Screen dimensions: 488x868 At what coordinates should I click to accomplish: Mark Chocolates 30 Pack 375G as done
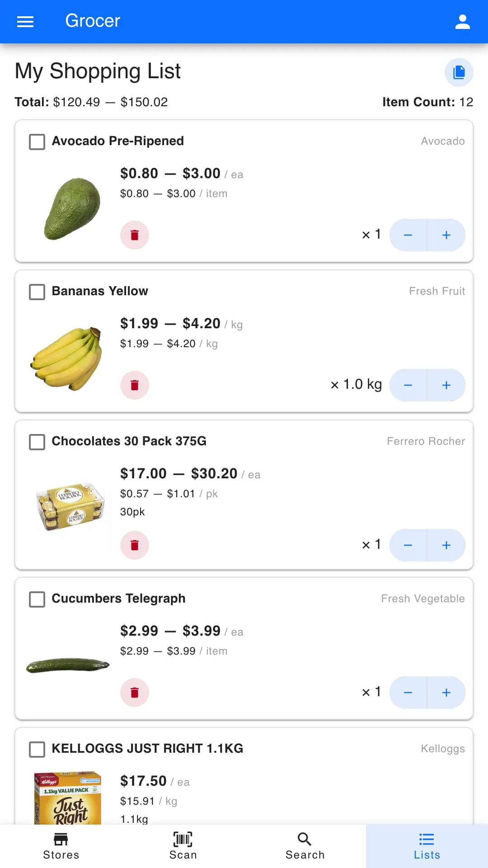tap(37, 442)
